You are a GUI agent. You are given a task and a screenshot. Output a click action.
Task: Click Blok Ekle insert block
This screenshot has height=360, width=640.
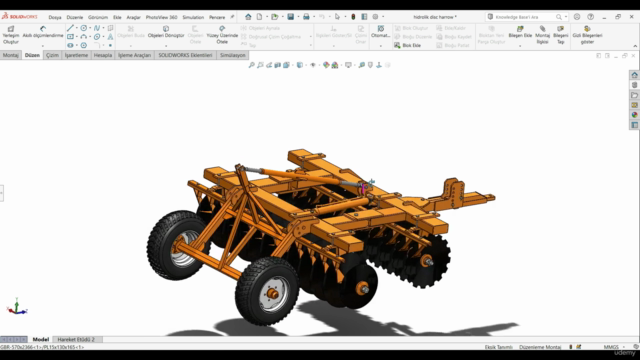(x=407, y=45)
